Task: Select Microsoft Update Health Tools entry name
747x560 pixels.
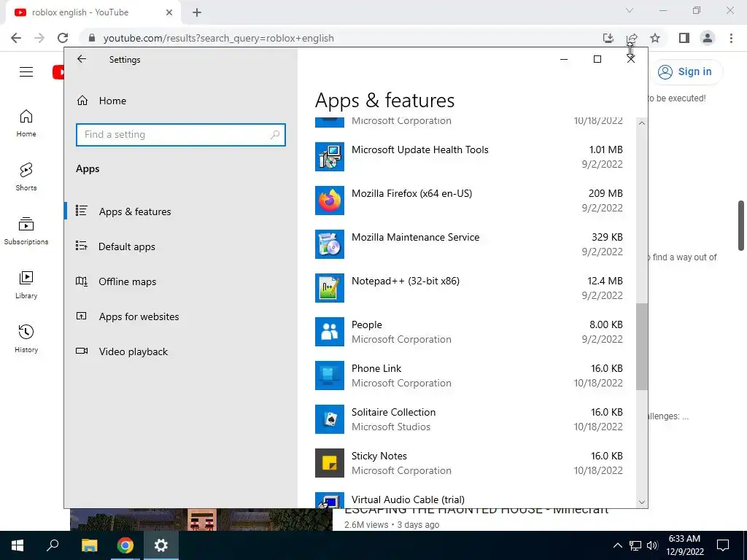Action: click(x=419, y=149)
